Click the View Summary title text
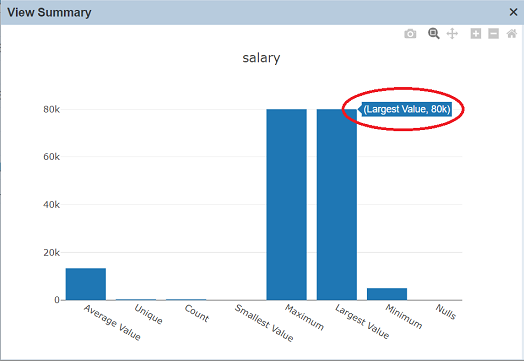 (49, 12)
